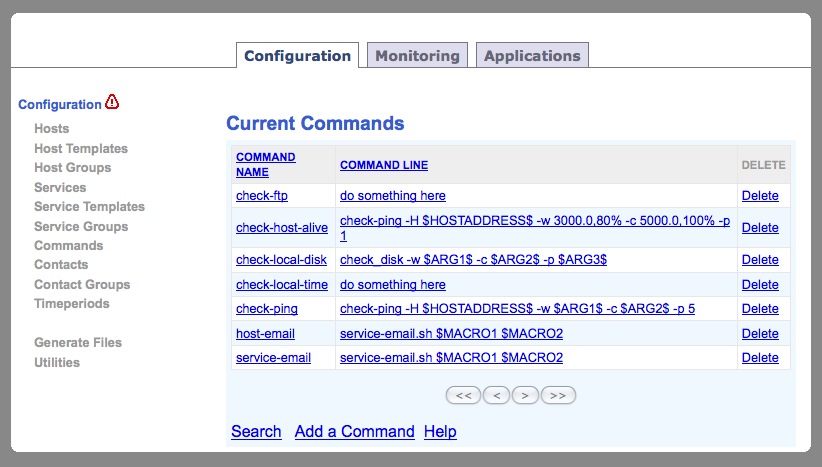Image resolution: width=822 pixels, height=467 pixels.
Task: Click the red warning icon beside Configuration
Action: point(112,102)
